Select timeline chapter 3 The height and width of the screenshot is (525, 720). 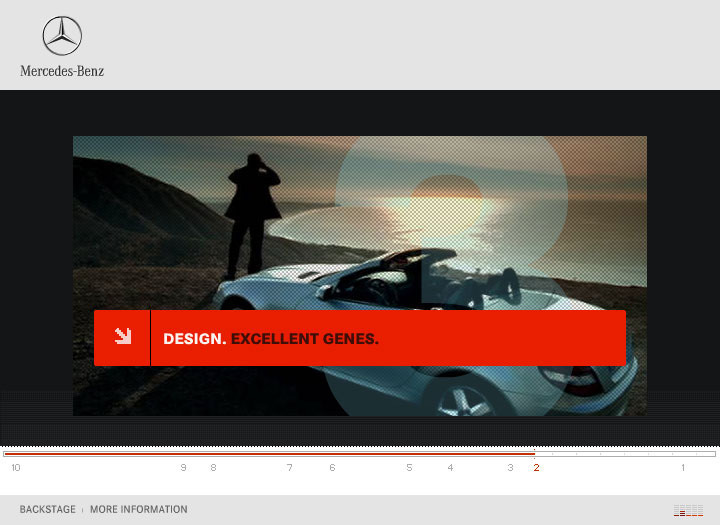click(510, 468)
